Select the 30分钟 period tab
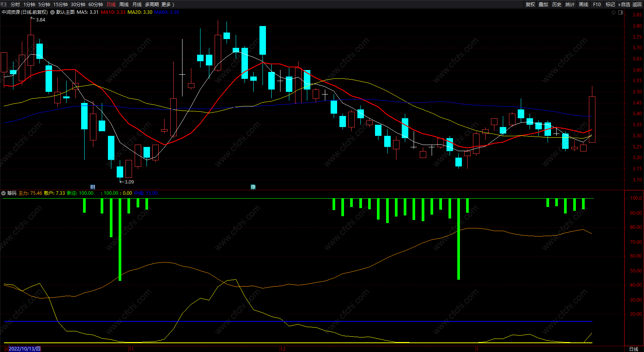 click(x=78, y=4)
